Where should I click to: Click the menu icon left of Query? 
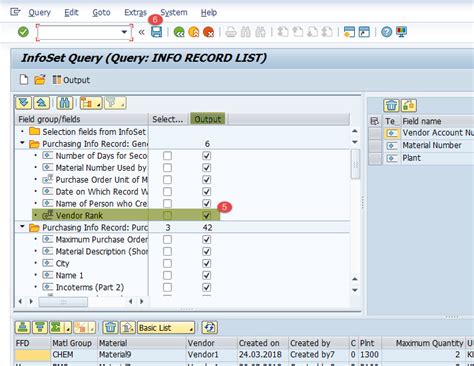tap(15, 12)
